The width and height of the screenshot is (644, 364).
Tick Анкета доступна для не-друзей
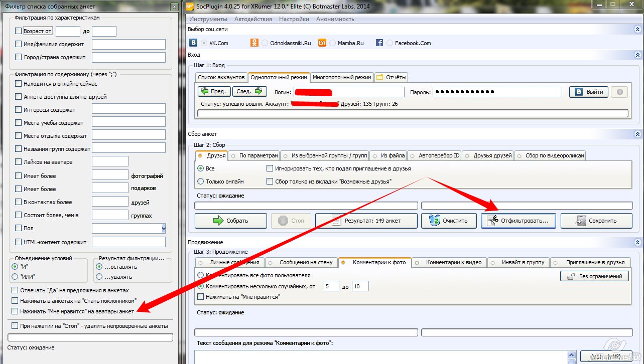tap(19, 97)
